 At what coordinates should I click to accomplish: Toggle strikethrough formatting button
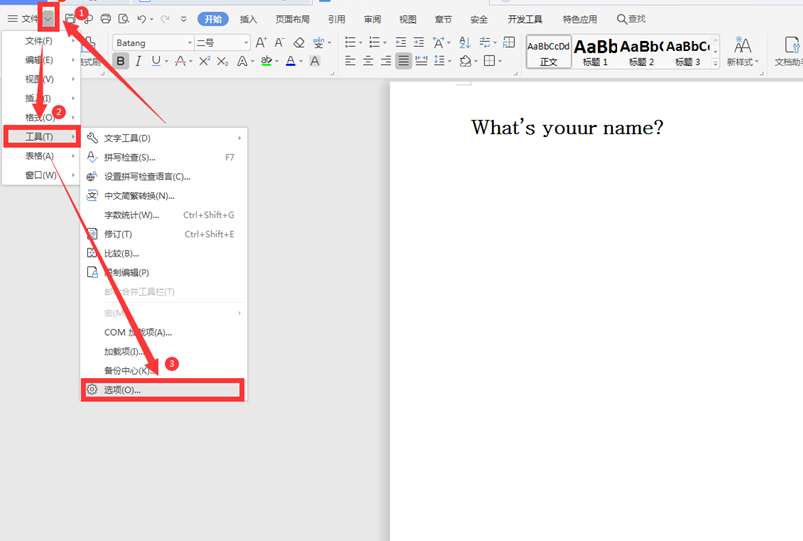(181, 61)
